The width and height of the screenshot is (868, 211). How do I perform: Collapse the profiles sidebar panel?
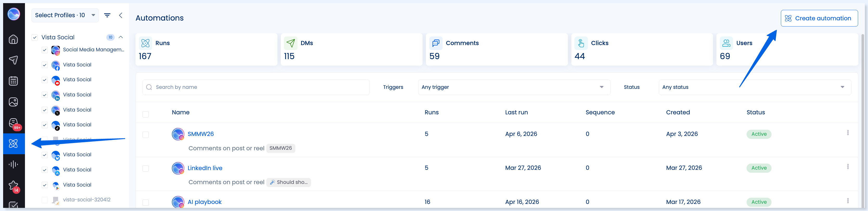click(x=121, y=15)
